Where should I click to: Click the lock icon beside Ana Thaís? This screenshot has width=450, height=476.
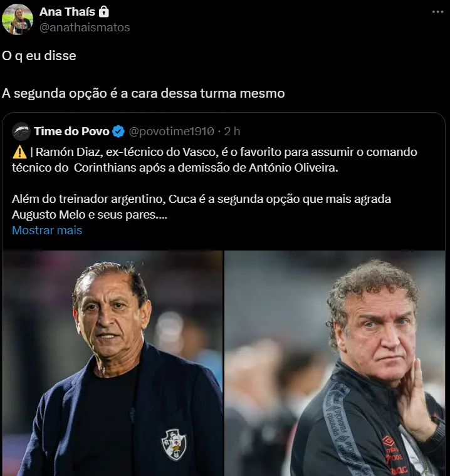tap(104, 12)
